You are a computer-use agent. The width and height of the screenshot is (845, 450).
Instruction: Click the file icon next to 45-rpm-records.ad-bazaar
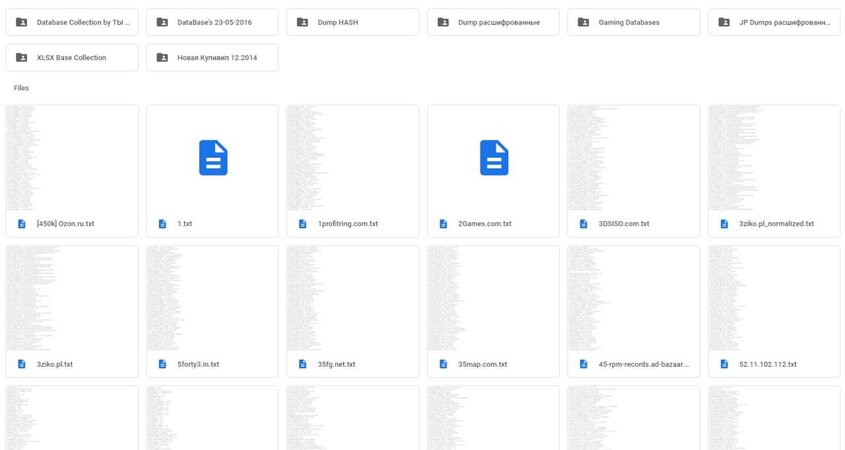point(583,364)
